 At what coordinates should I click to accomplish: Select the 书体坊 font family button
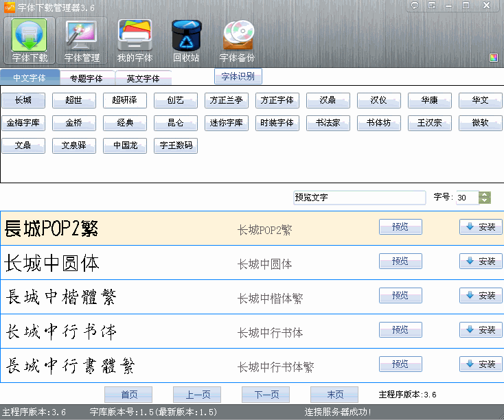pos(378,123)
